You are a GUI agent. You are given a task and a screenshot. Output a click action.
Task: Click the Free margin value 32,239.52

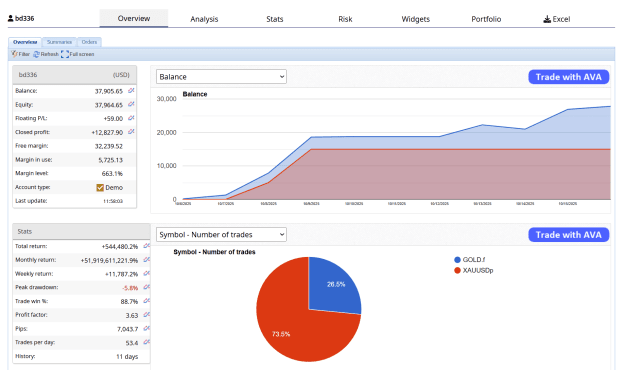pyautogui.click(x=108, y=146)
